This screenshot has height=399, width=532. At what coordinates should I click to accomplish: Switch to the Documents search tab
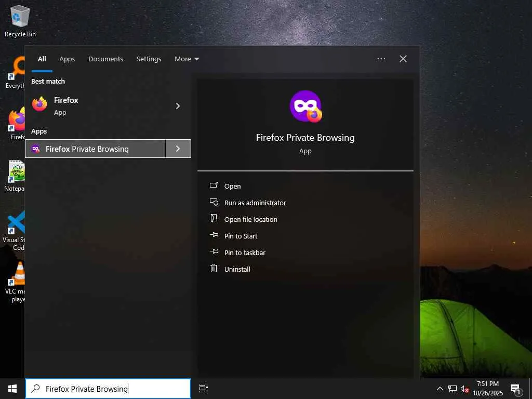pos(105,59)
